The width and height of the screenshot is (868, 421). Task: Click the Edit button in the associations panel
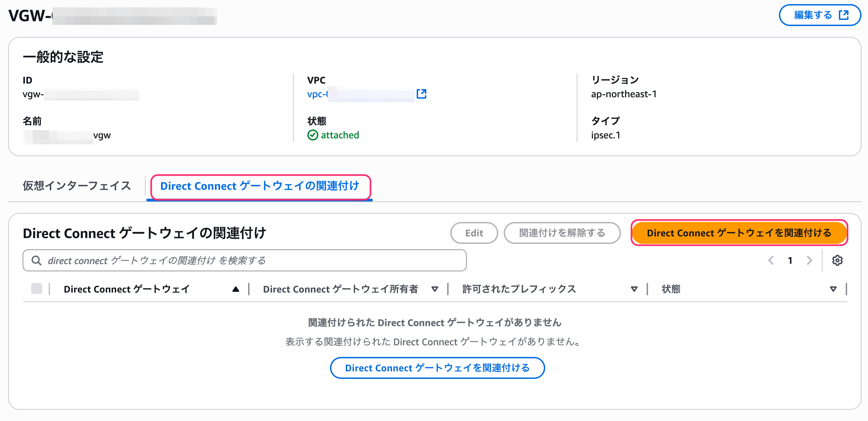[474, 233]
